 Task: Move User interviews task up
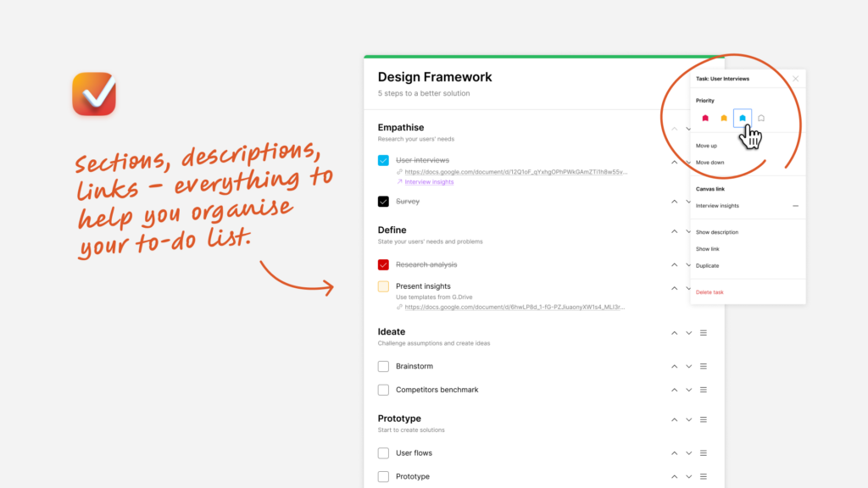tap(674, 163)
